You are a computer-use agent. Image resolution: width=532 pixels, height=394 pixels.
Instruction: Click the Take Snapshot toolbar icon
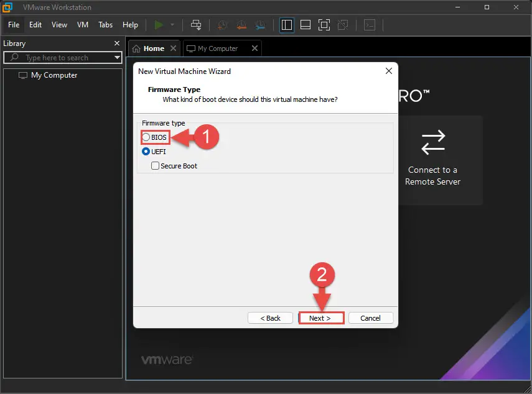(x=222, y=25)
